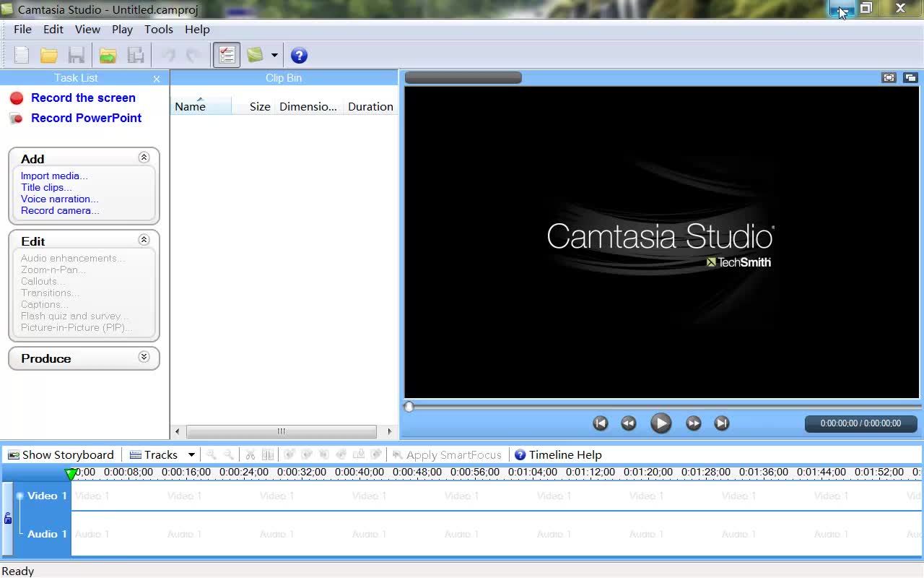This screenshot has width=924, height=578.
Task: Click the detach preview window icon
Action: (x=910, y=77)
